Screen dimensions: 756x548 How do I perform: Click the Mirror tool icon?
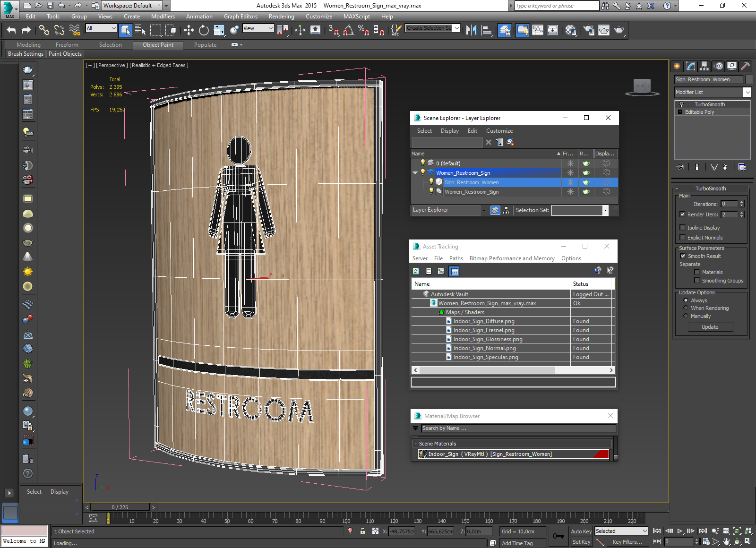[x=471, y=30]
